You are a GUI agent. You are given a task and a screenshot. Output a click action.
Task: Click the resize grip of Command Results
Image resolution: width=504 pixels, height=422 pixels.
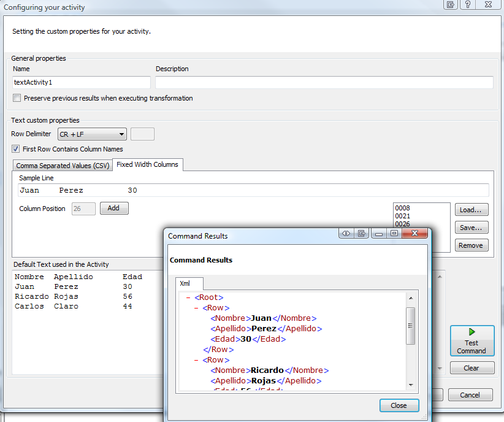(x=424, y=417)
